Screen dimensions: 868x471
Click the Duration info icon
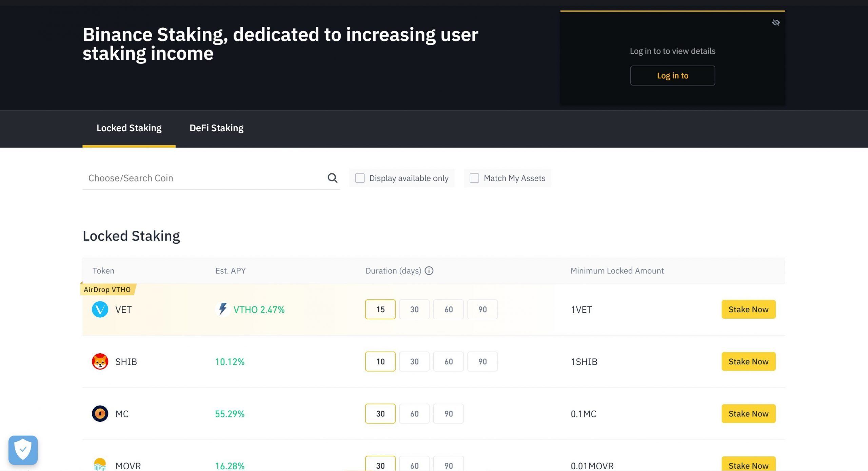(429, 271)
